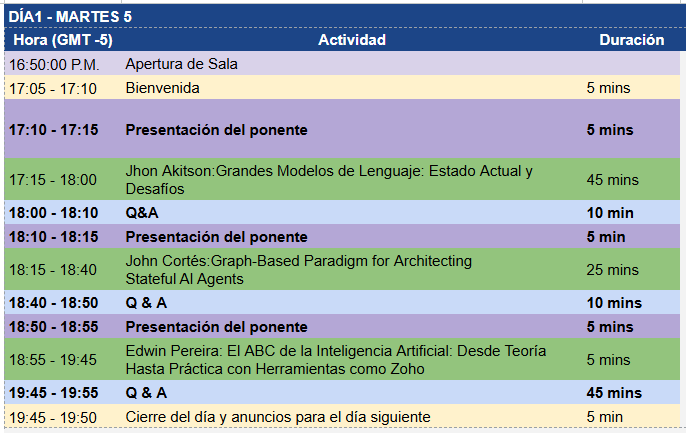Select Edwin Pereira's ABC talk cell
Viewport: 686px width, 433px height.
[352, 360]
